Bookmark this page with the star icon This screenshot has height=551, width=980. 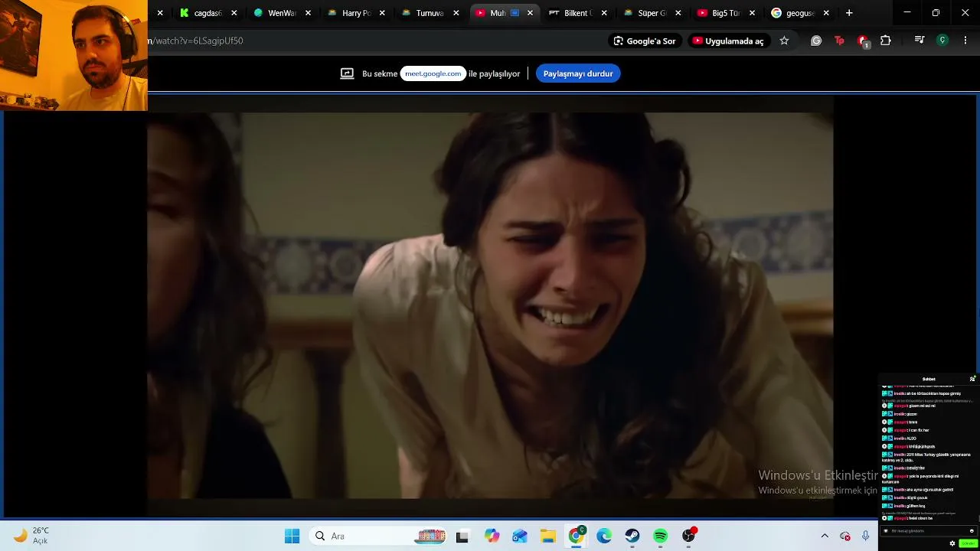tap(784, 41)
